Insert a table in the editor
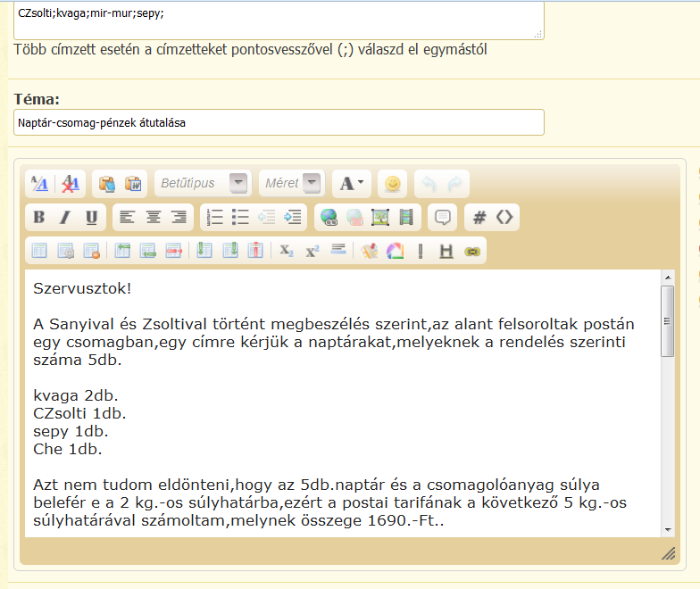The width and height of the screenshot is (700, 589). click(39, 251)
